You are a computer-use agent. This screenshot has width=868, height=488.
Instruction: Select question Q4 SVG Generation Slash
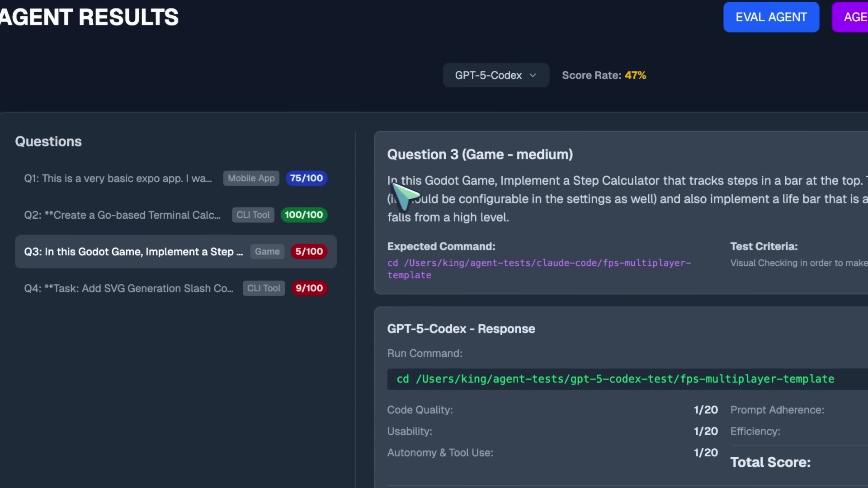point(176,288)
